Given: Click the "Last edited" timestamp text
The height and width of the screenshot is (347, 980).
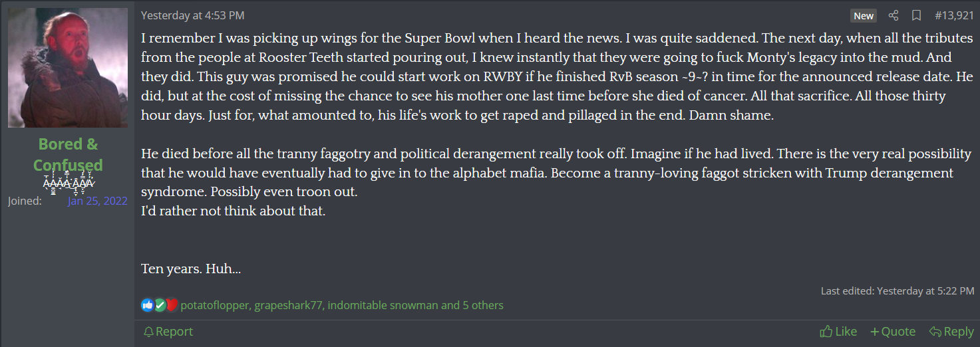Looking at the screenshot, I should point(898,290).
